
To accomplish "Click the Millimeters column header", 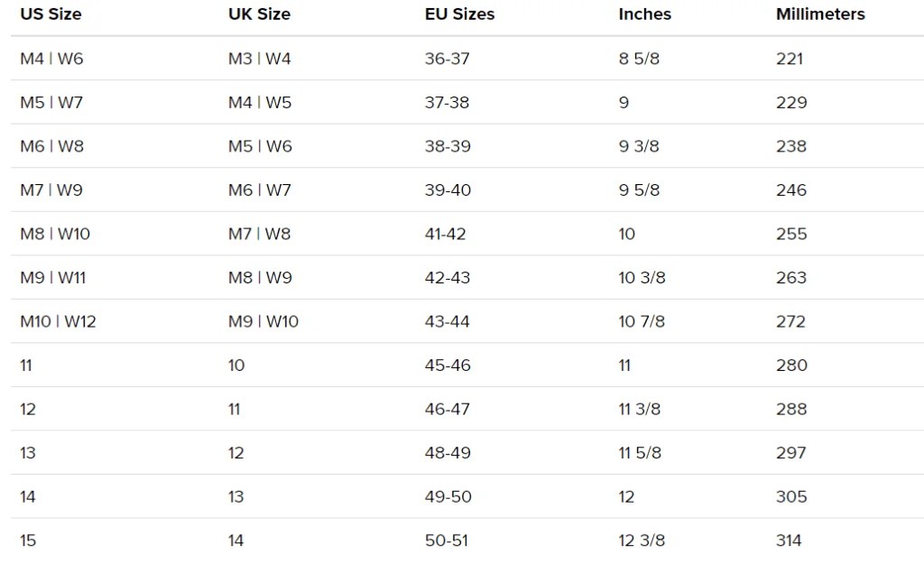I will (x=820, y=14).
